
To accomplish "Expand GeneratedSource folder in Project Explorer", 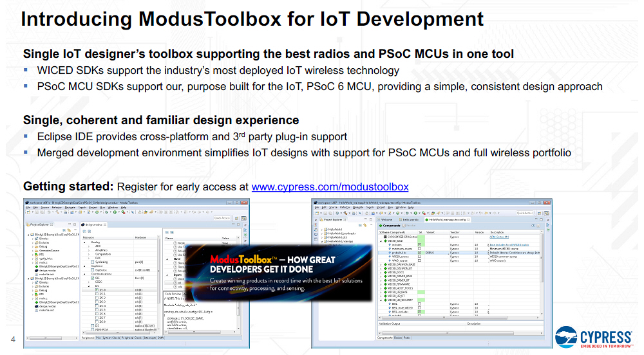I will (33, 250).
